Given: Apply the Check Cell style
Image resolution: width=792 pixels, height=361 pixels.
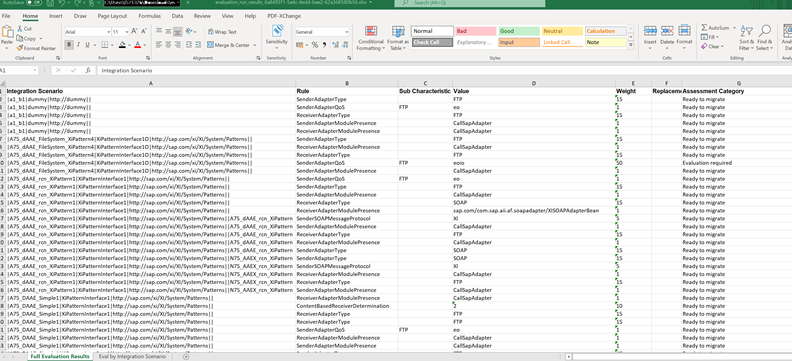Looking at the screenshot, I should pyautogui.click(x=432, y=42).
